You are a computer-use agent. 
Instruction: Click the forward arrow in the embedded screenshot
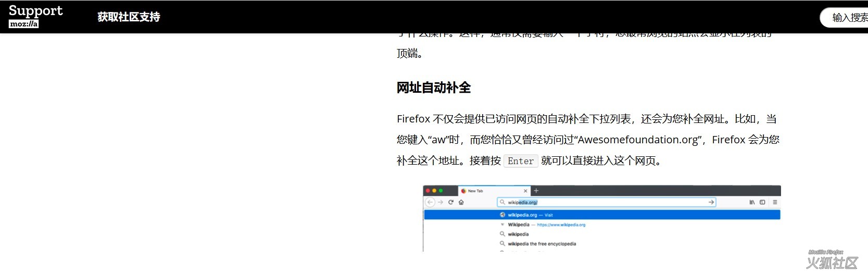pos(441,202)
